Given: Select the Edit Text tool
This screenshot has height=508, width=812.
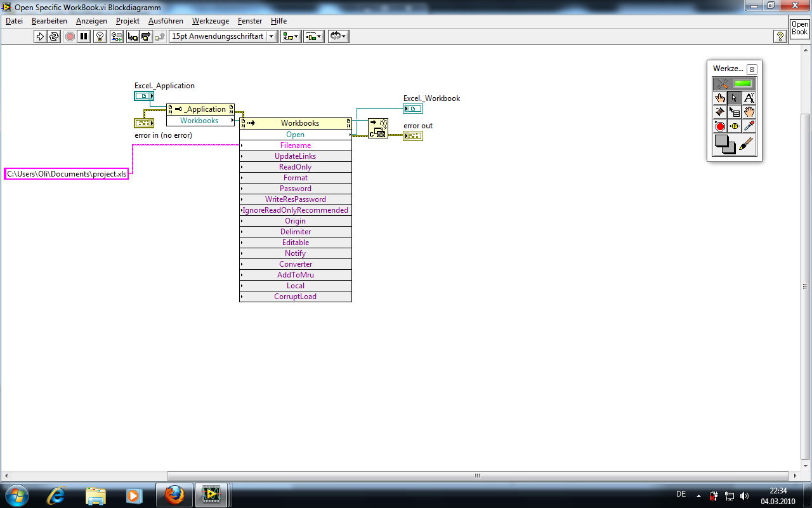Looking at the screenshot, I should click(749, 98).
